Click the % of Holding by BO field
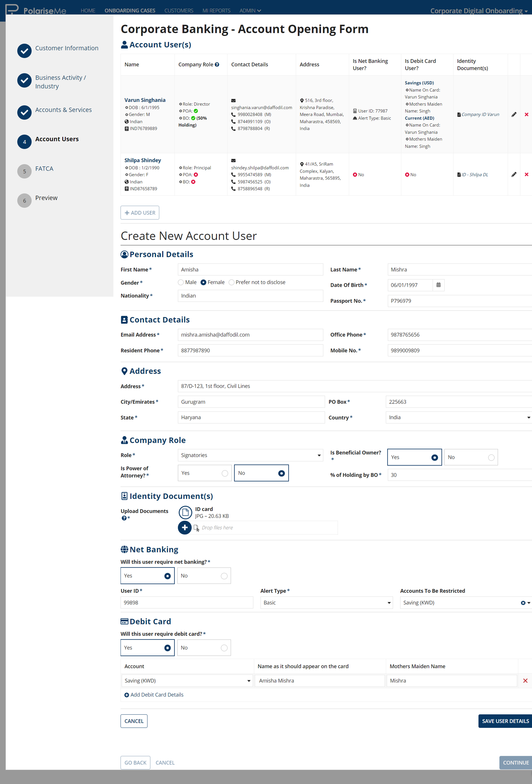This screenshot has width=532, height=784. tap(460, 475)
